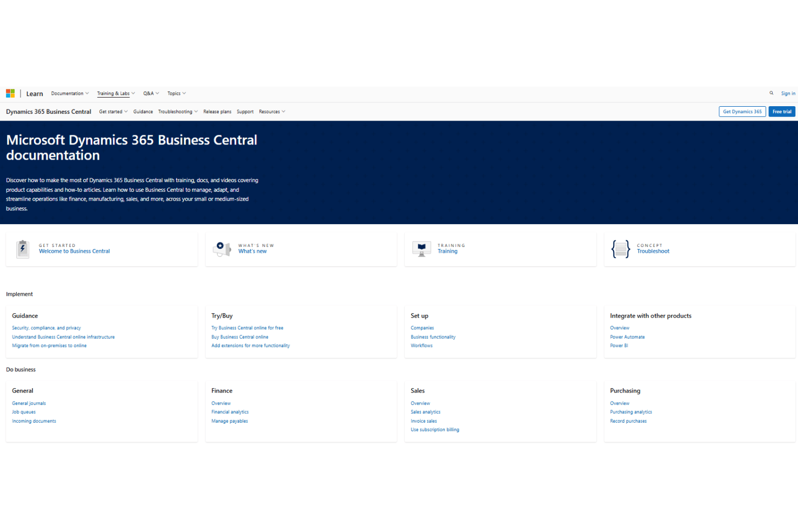Open Try Business Central online for free

247,328
